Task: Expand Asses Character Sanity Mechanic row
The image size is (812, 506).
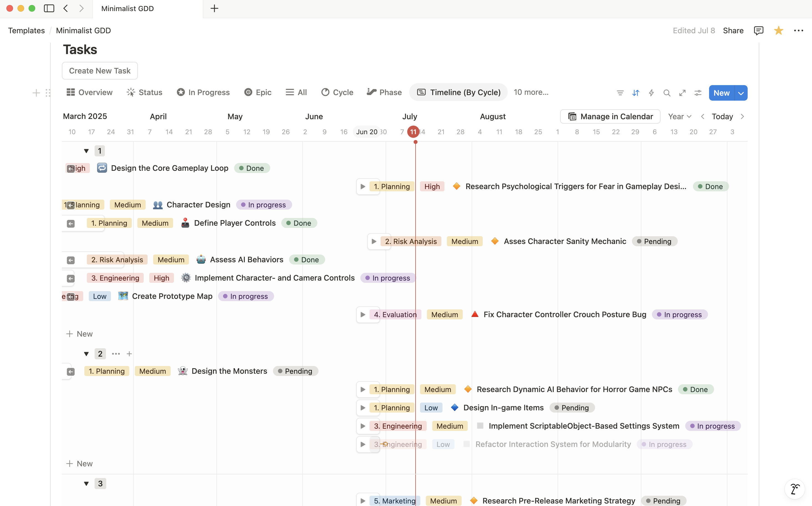Action: point(374,241)
